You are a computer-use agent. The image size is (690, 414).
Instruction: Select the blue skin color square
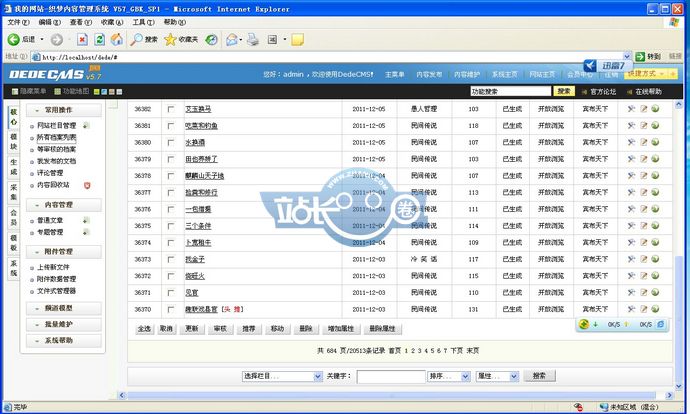pyautogui.click(x=104, y=92)
